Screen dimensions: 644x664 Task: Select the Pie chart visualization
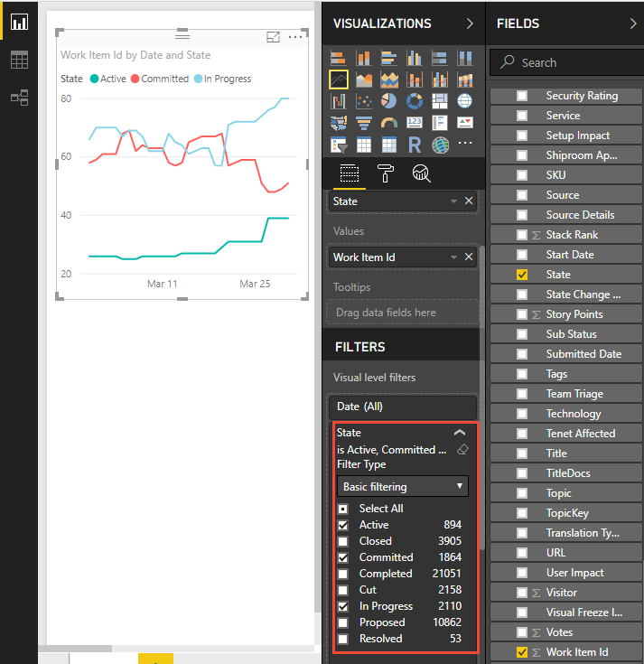(x=389, y=101)
